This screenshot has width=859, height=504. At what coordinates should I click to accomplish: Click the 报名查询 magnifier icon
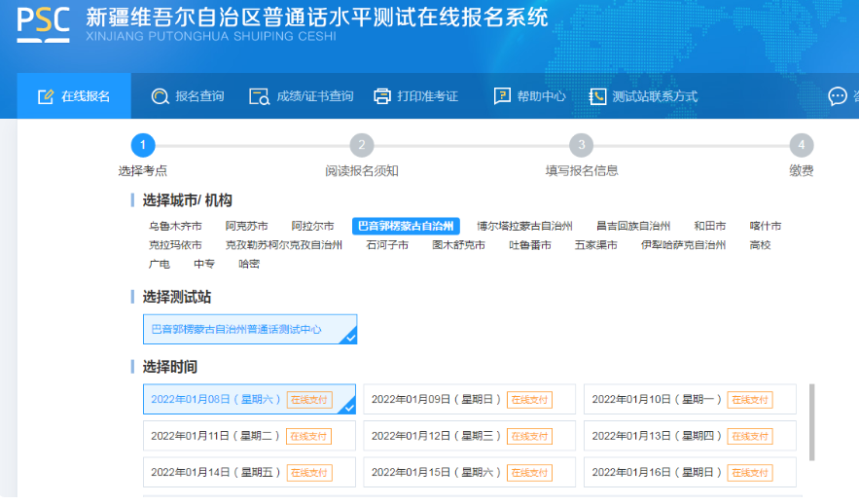(x=160, y=96)
